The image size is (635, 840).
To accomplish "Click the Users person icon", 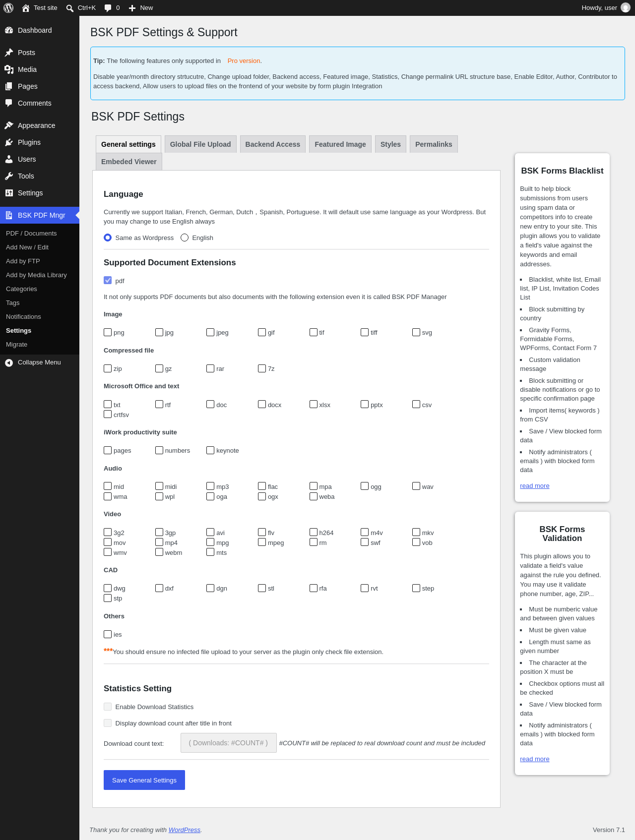I will point(9,159).
